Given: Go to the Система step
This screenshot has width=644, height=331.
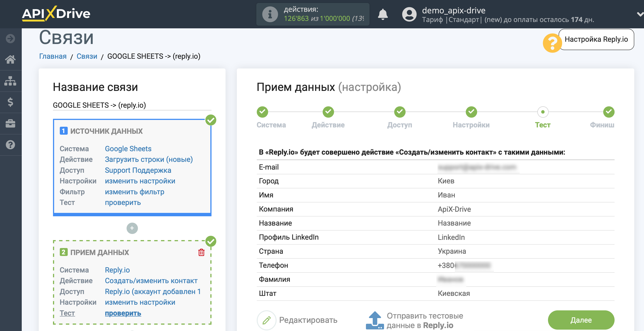Looking at the screenshot, I should [262, 112].
